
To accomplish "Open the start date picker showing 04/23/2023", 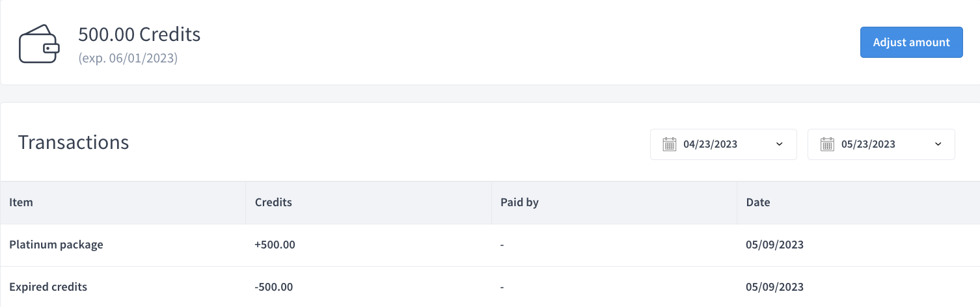I will click(723, 144).
